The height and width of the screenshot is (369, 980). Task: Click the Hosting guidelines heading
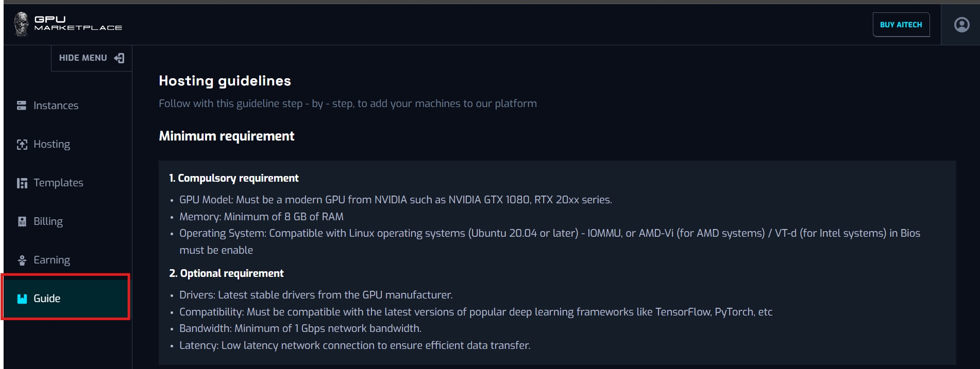225,81
